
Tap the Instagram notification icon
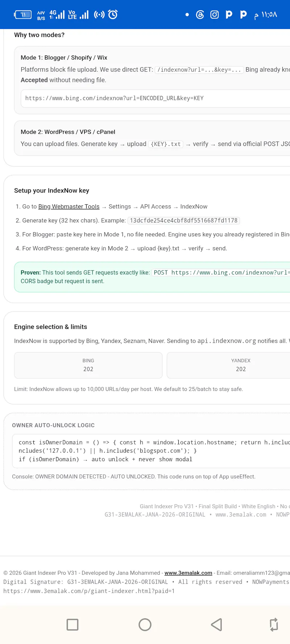[215, 14]
